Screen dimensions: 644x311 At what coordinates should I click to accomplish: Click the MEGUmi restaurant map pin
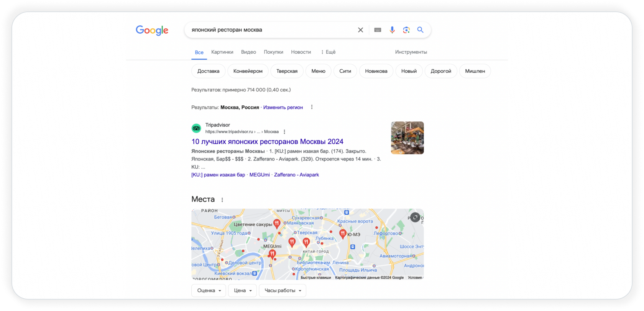click(x=272, y=254)
